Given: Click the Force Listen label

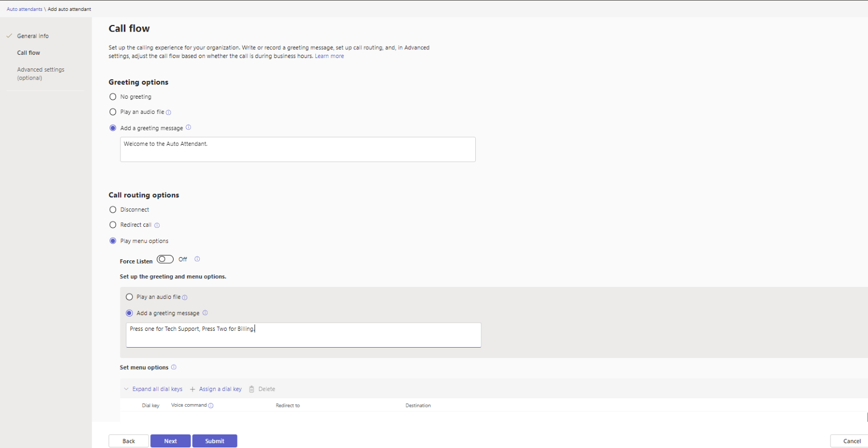Looking at the screenshot, I should pyautogui.click(x=136, y=261).
